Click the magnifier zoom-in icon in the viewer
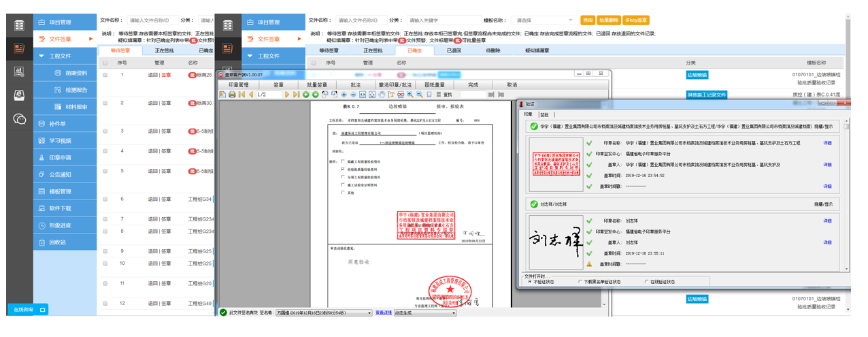This screenshot has height=337, width=868. [410, 95]
